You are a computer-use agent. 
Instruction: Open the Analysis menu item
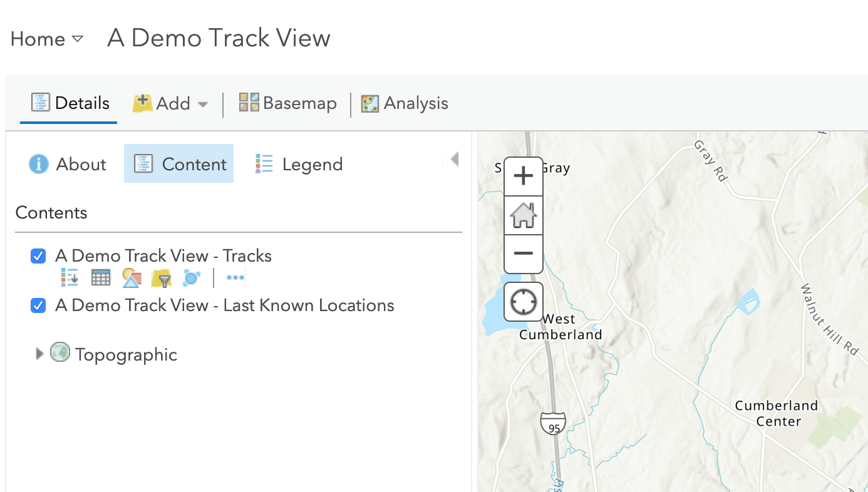coord(404,103)
